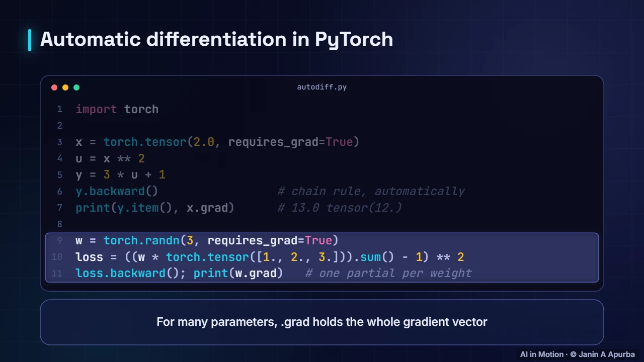Click the green maximize dot in code window
Screen dimensions: 644x362
[76, 87]
